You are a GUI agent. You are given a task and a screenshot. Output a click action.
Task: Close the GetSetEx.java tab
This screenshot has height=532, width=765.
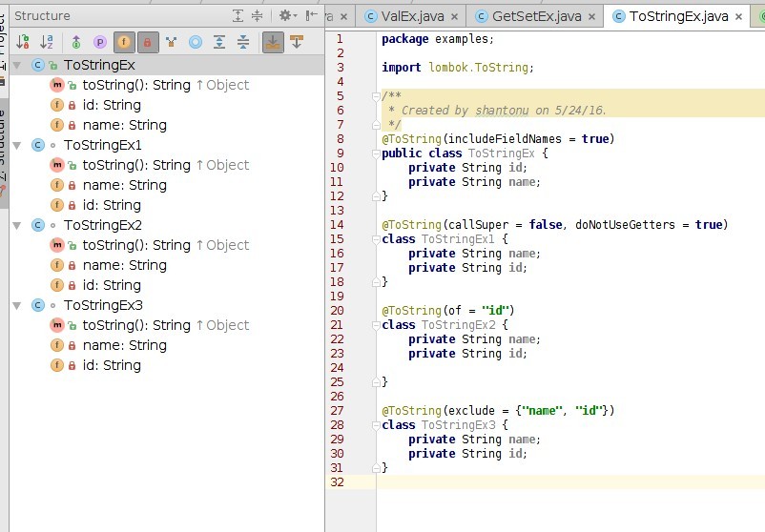point(591,17)
